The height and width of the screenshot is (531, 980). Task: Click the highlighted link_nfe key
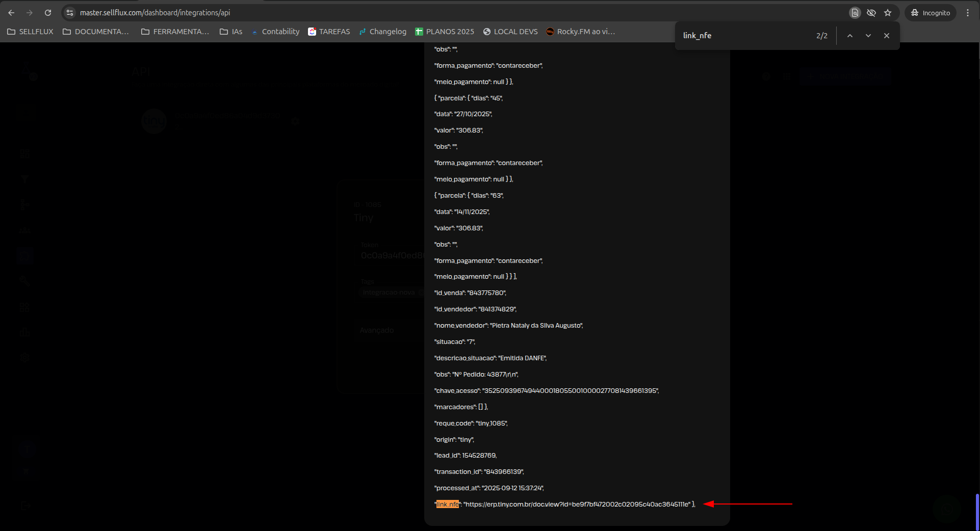[x=448, y=505]
